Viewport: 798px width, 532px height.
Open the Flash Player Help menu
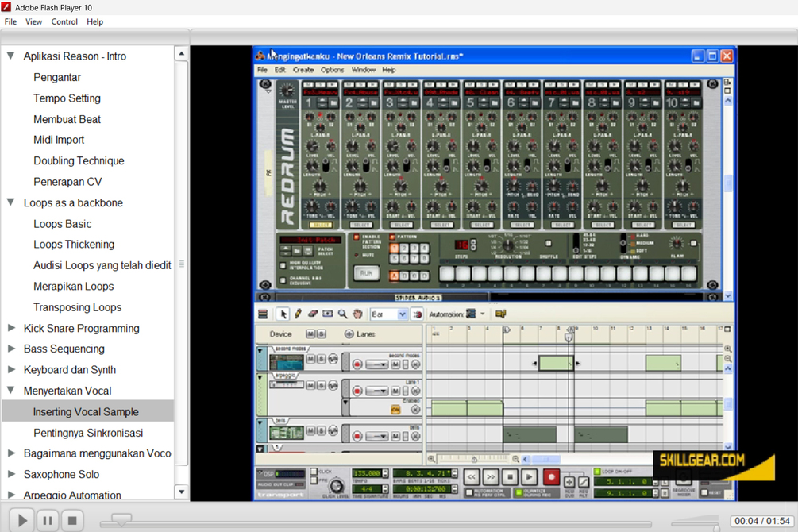(94, 21)
